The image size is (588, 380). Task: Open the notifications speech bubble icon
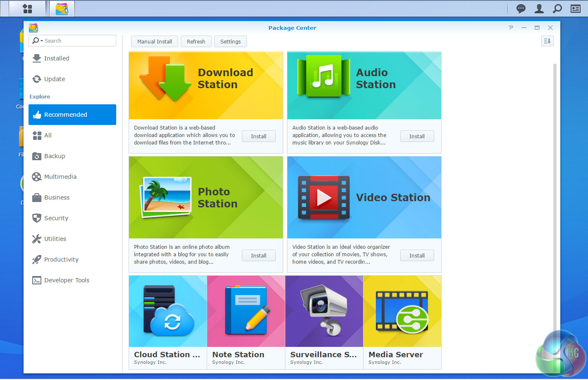(x=521, y=9)
